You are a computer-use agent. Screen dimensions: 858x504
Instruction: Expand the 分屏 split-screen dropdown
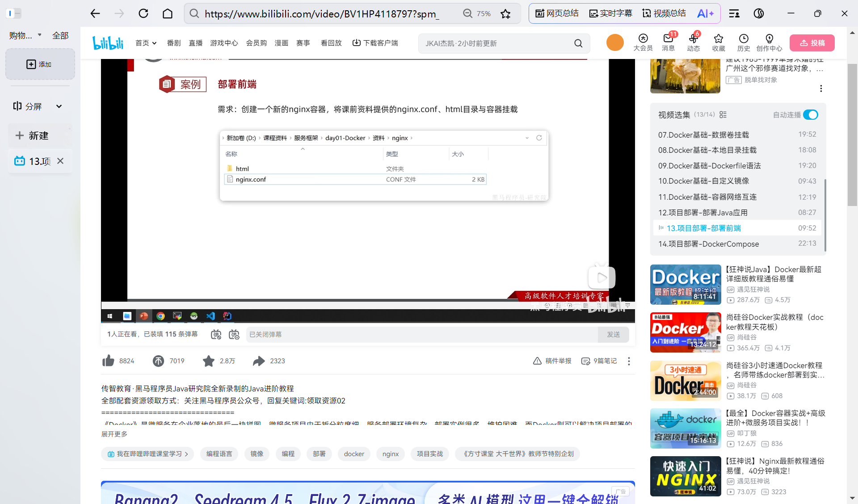pyautogui.click(x=59, y=106)
